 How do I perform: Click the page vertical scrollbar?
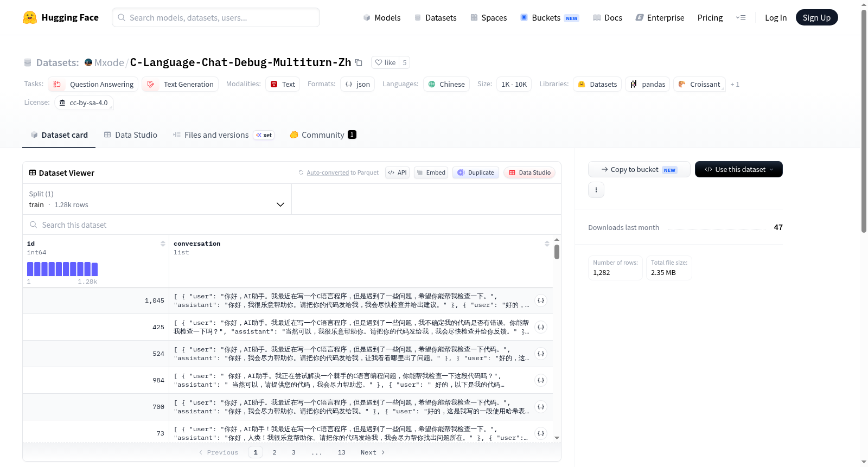click(864, 120)
